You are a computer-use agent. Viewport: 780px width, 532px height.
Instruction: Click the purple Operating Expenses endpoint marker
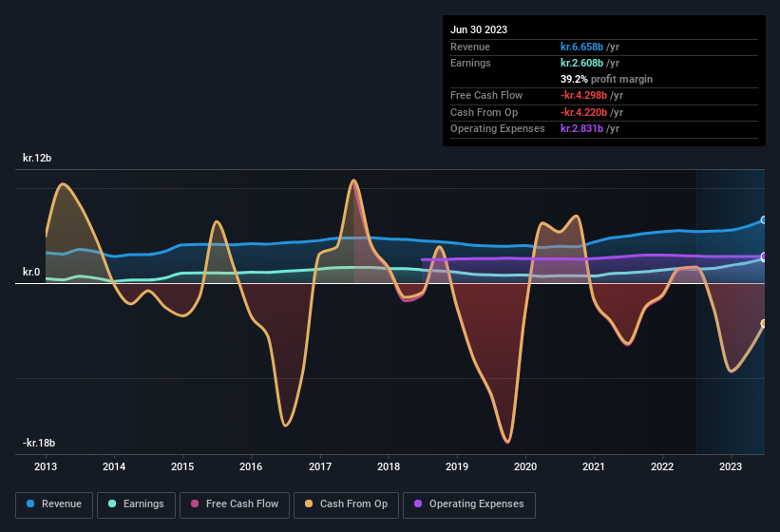point(764,256)
